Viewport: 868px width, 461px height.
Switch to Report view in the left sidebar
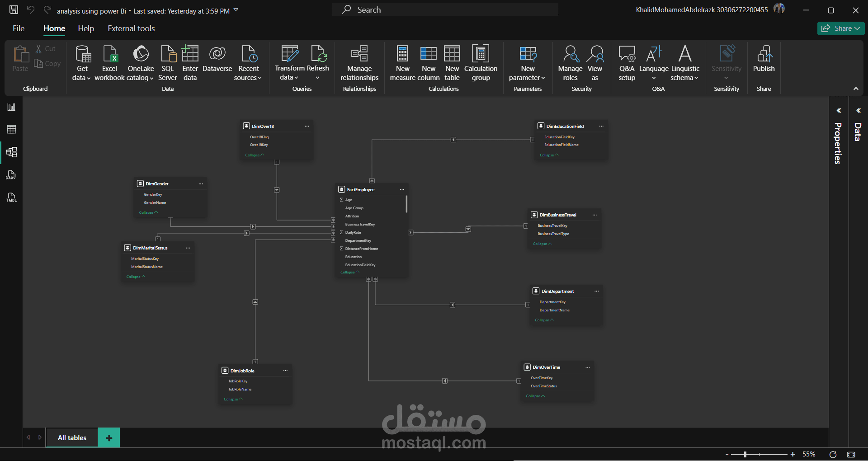coord(11,107)
